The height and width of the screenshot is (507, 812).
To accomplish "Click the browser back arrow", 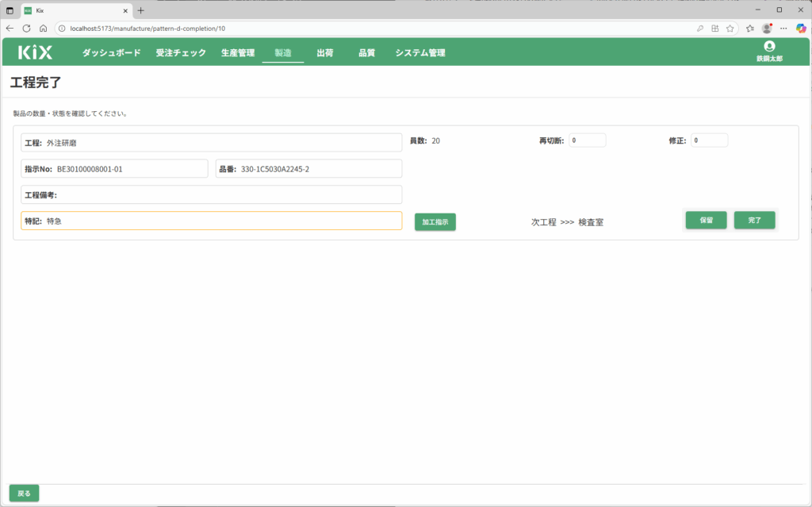I will 10,28.
